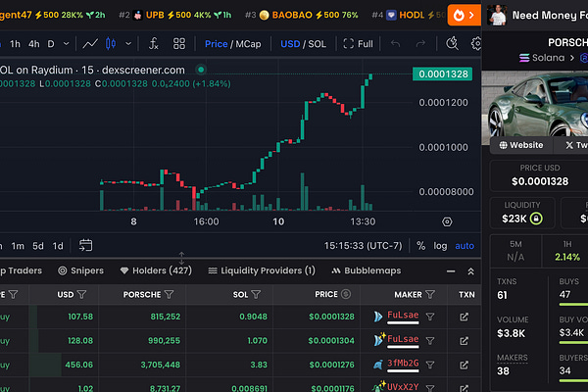This screenshot has width=588, height=392.
Task: Click the panel resize handle below the chart
Action: [181, 258]
